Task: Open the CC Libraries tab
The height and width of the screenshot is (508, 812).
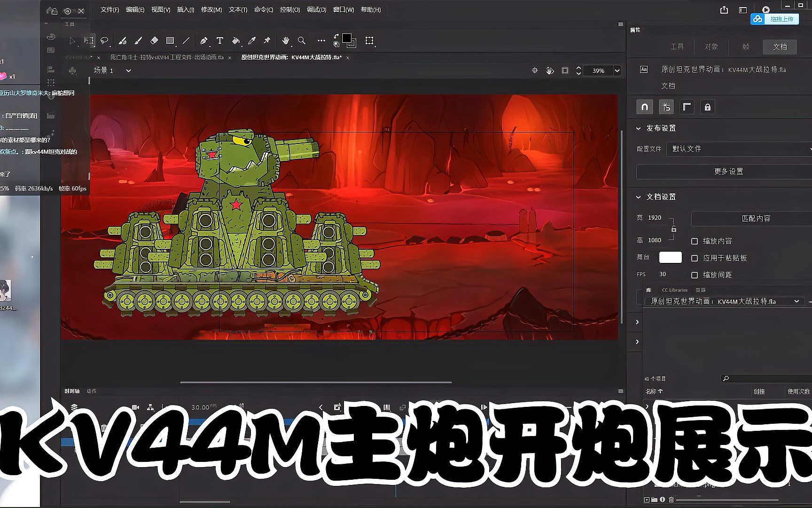Action: click(675, 290)
